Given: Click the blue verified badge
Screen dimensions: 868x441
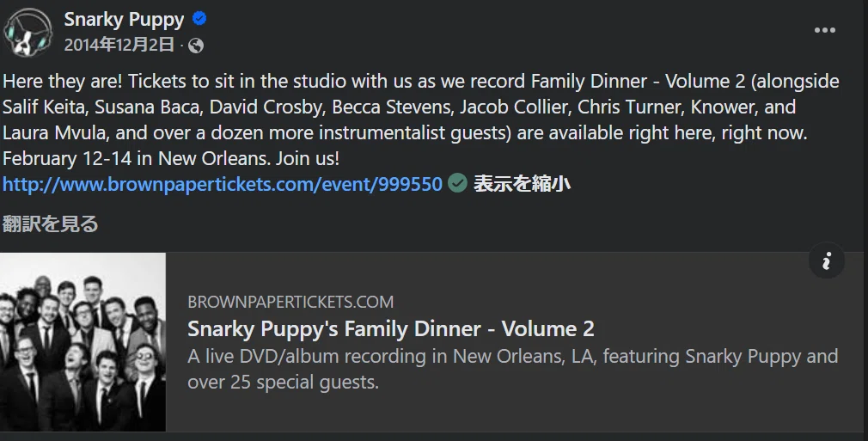Looking at the screenshot, I should pos(199,19).
